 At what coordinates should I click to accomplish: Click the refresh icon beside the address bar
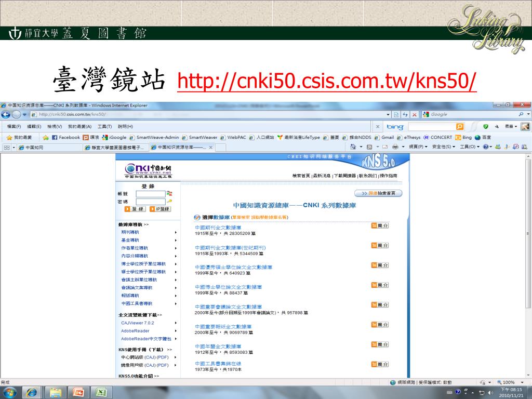point(405,115)
